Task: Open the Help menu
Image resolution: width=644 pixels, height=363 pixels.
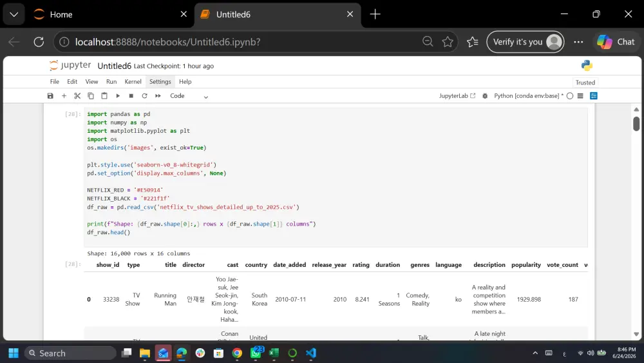Action: tap(185, 82)
